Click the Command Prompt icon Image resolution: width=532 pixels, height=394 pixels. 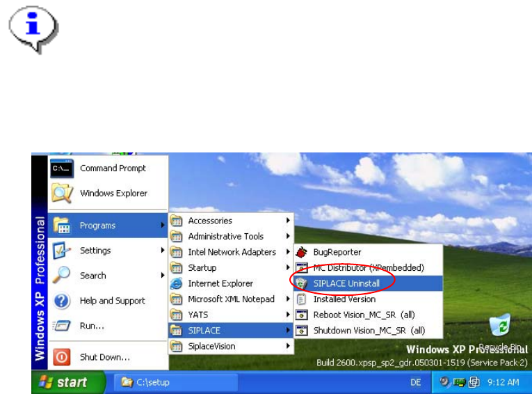point(62,168)
